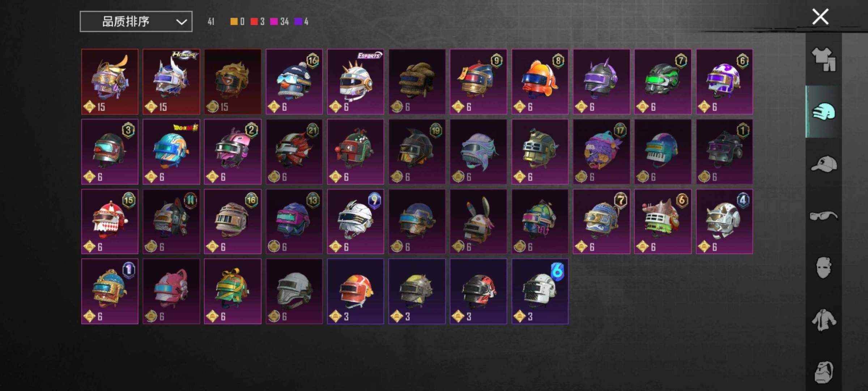The width and height of the screenshot is (868, 391).
Task: Open the baseball cap category
Action: pos(824,164)
